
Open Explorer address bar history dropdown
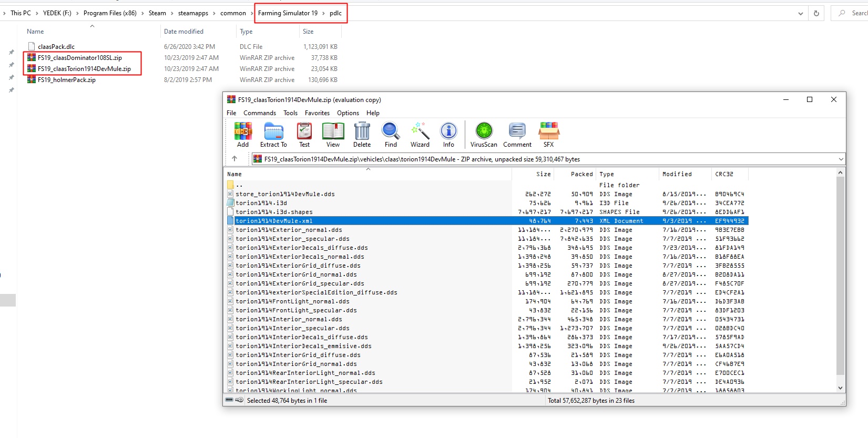pyautogui.click(x=800, y=14)
